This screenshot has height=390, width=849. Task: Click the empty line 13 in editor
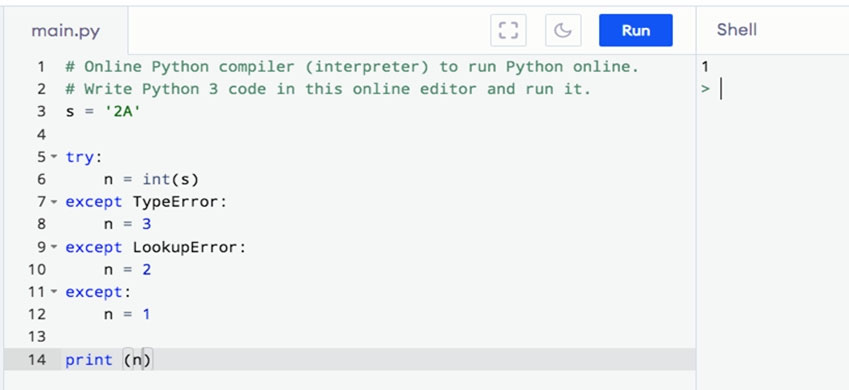click(379, 337)
